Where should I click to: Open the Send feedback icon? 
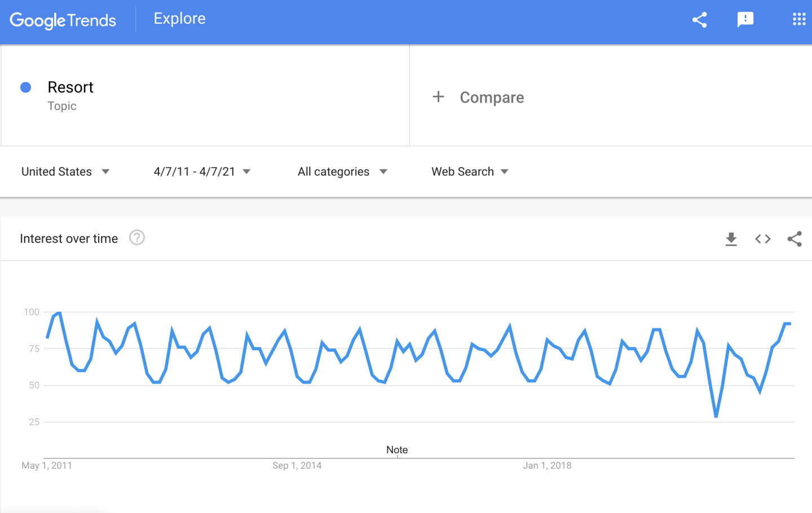(x=745, y=20)
